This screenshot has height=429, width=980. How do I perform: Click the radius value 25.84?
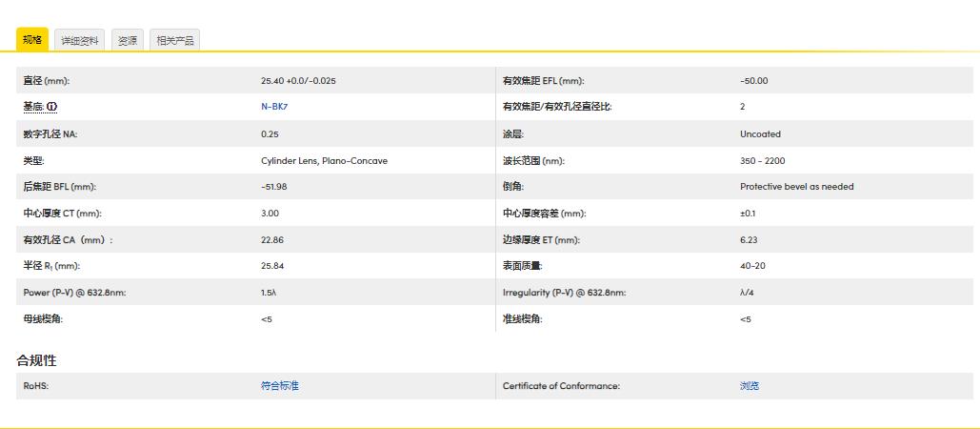coord(271,266)
